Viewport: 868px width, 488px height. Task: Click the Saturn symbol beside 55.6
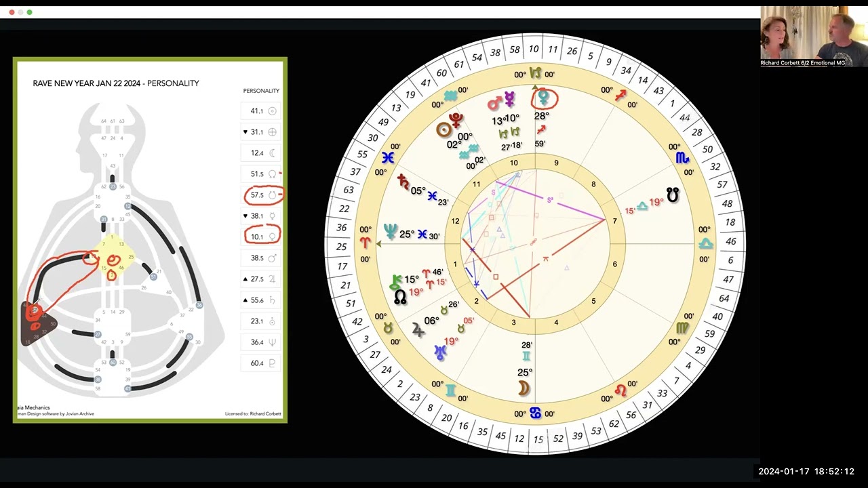(x=273, y=300)
